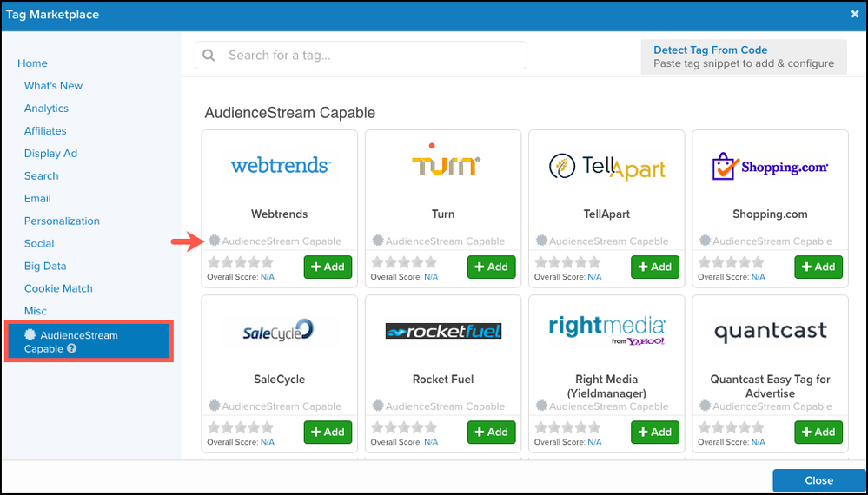
Task: Select the Analytics category
Action: pyautogui.click(x=46, y=109)
